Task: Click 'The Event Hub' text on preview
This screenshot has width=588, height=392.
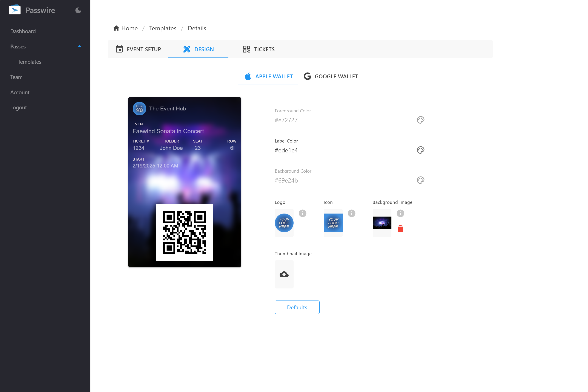Action: pos(167,108)
